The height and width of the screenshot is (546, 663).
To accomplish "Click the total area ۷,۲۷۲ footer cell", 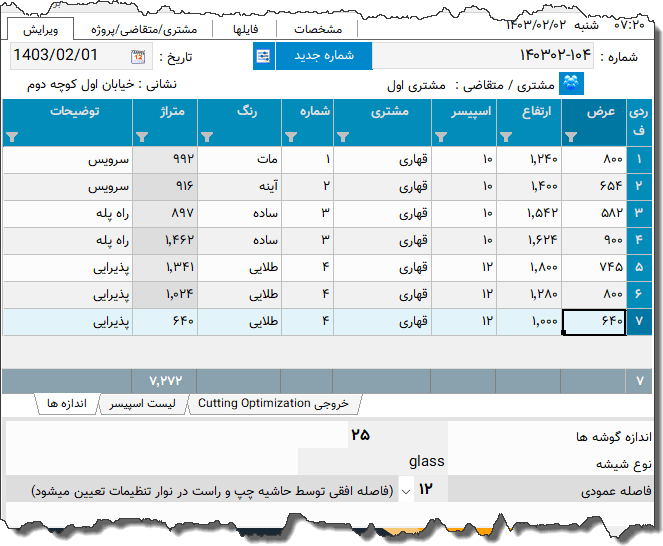I will [x=164, y=381].
